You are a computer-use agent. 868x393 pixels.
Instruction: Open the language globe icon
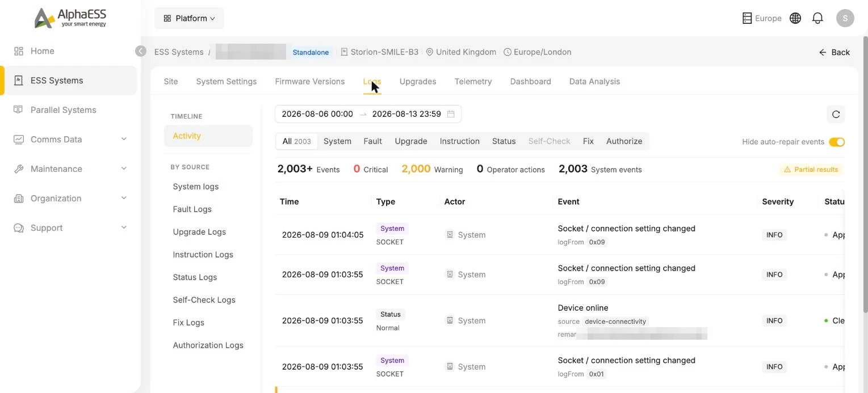pos(795,18)
